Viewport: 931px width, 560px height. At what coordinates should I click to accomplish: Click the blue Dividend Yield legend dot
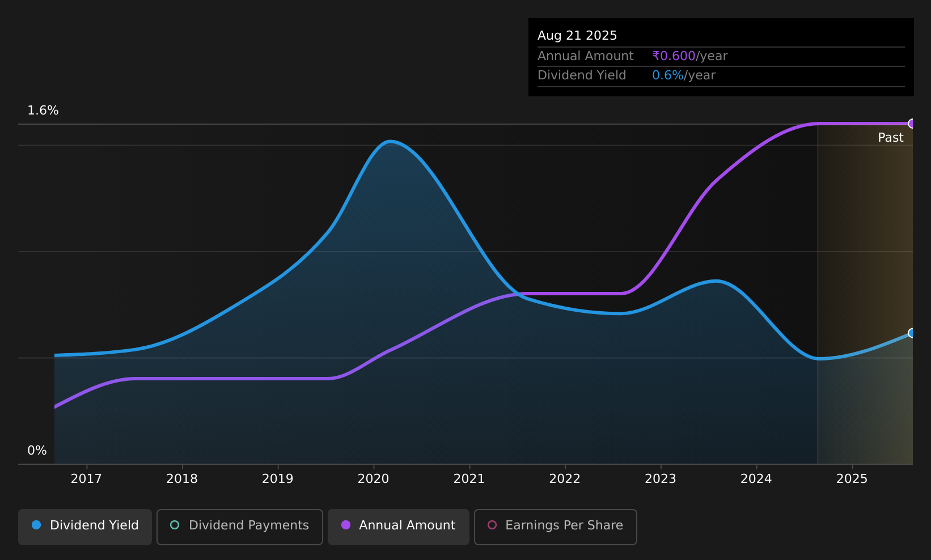pyautogui.click(x=36, y=525)
